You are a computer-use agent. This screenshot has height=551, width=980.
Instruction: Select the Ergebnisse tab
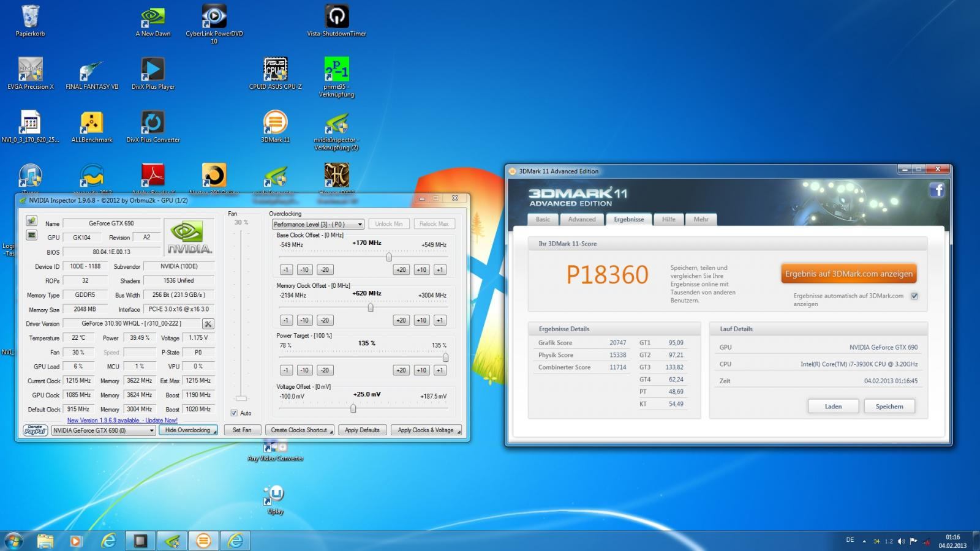pyautogui.click(x=629, y=219)
